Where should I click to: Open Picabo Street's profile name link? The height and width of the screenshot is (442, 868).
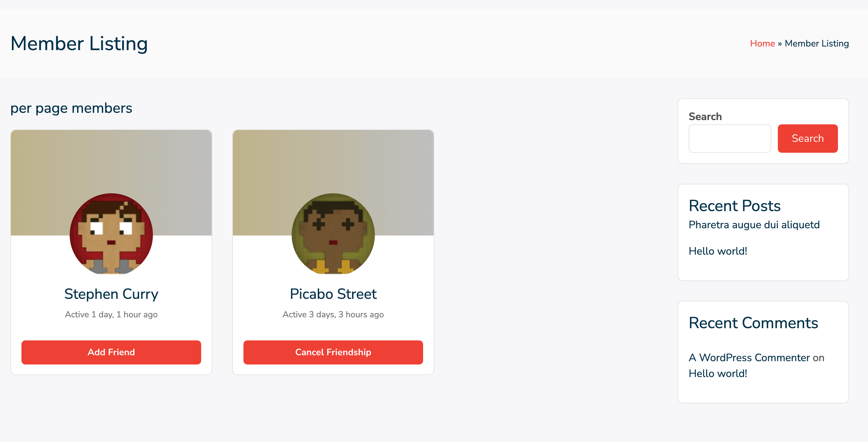[333, 294]
